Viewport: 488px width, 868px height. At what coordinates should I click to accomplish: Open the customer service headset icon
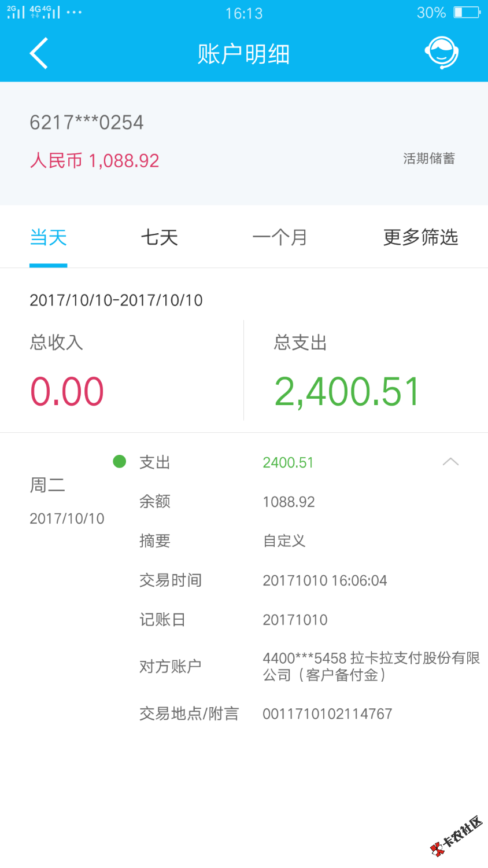click(x=442, y=53)
